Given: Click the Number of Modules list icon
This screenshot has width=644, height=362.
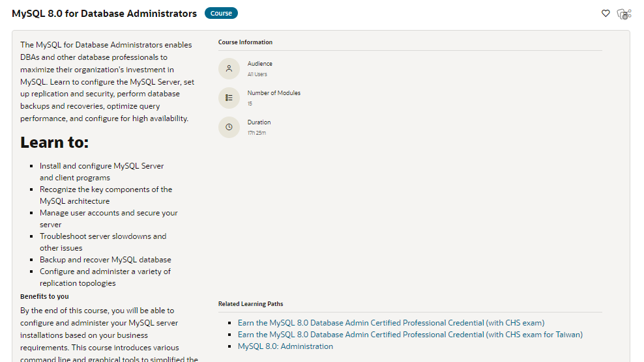Looking at the screenshot, I should [x=229, y=98].
